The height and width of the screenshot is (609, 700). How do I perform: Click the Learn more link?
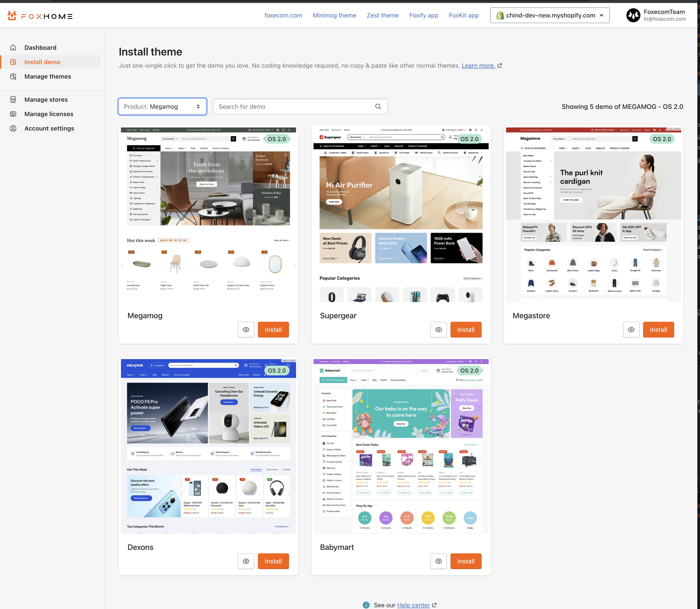(478, 65)
